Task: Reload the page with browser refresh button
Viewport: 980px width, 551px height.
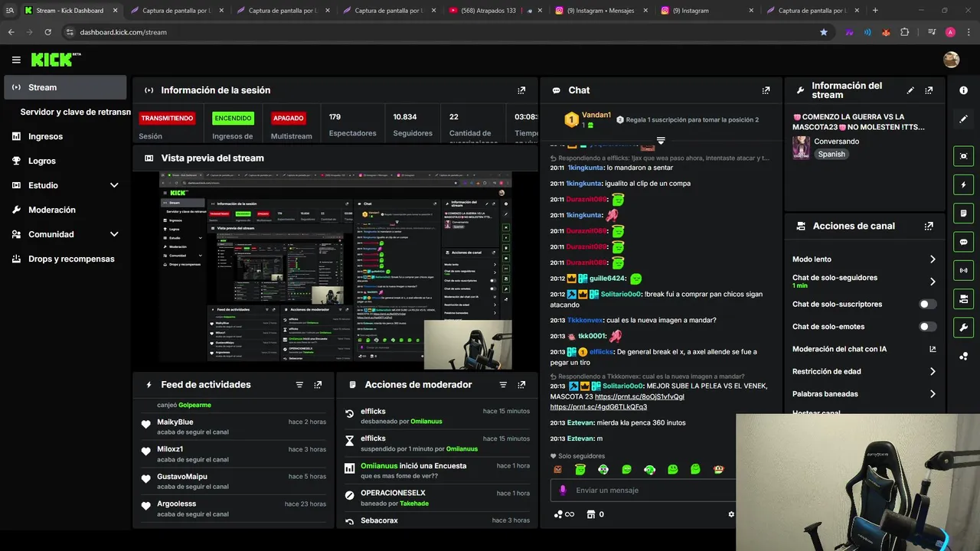Action: (47, 32)
